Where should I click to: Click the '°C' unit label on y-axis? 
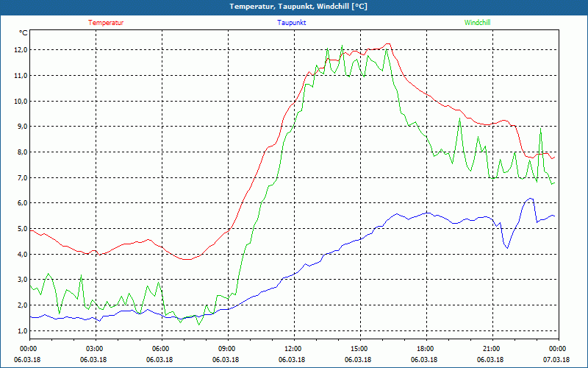pos(23,33)
